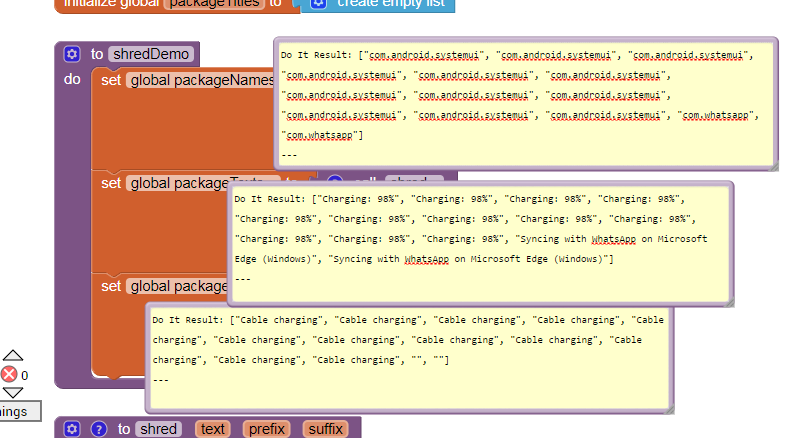Click the shred procedure name field
797x438 pixels.
tap(158, 429)
